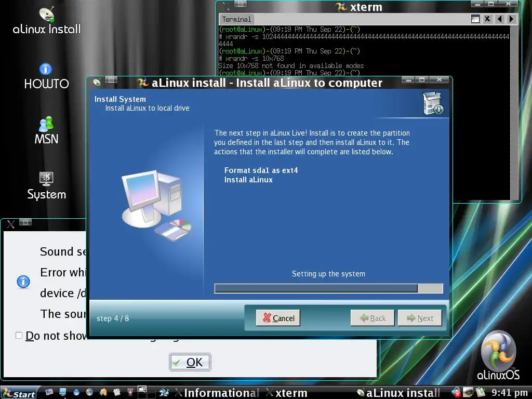The height and width of the screenshot is (399, 532).
Task: Click the 9:41 pm clock
Action: (x=509, y=393)
